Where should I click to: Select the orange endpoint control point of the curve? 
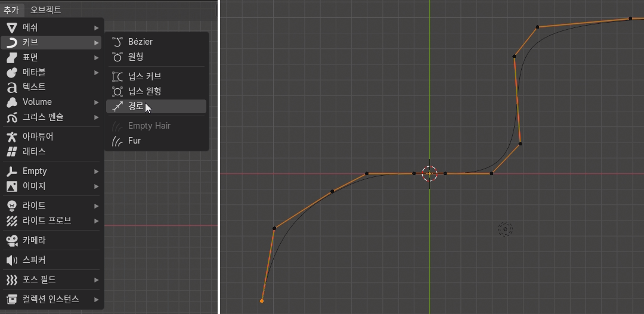(x=262, y=301)
